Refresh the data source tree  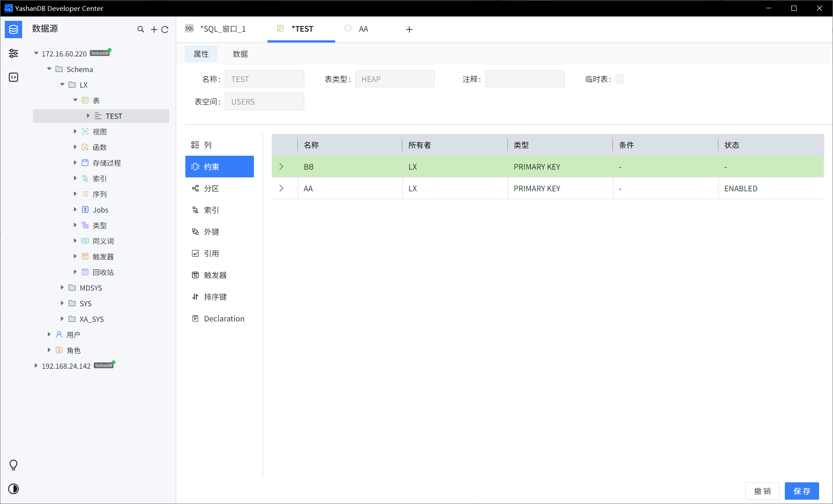pyautogui.click(x=165, y=29)
